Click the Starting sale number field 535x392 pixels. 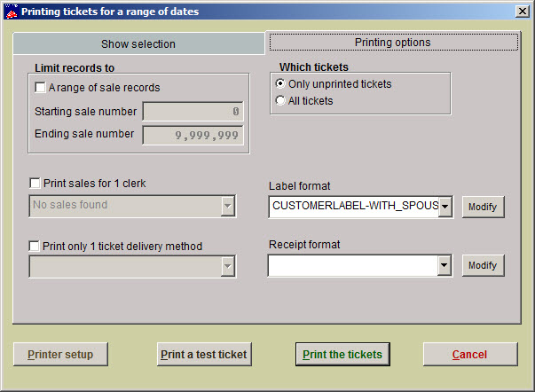pyautogui.click(x=193, y=111)
